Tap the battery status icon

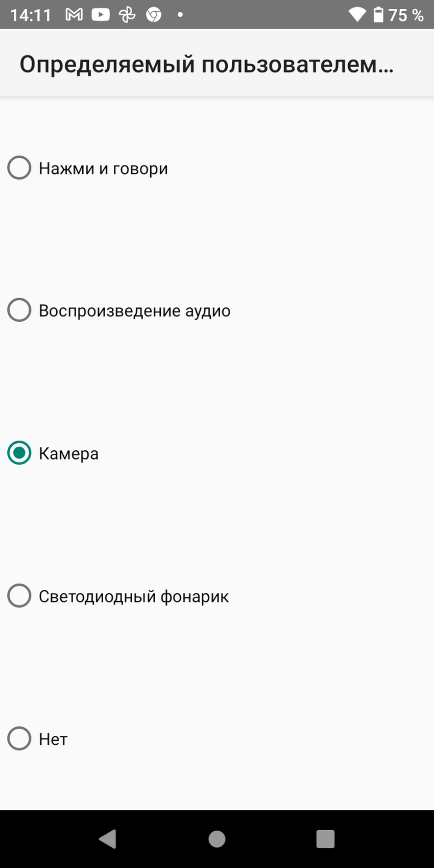[378, 15]
